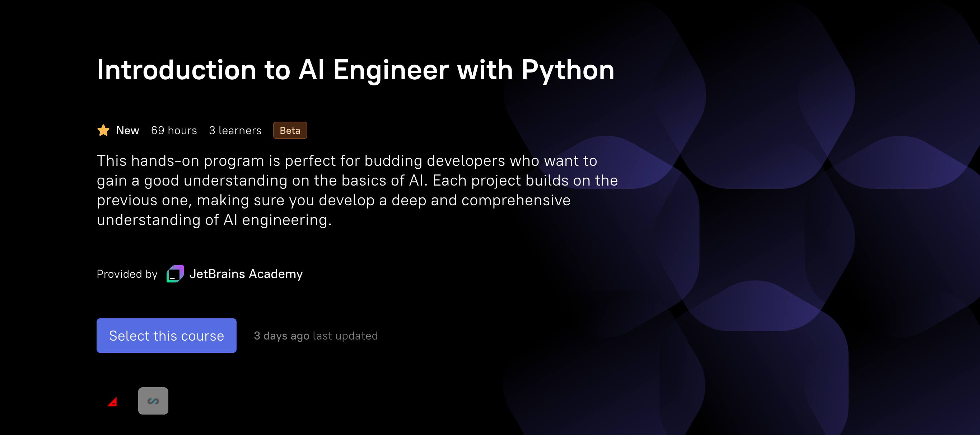The image size is (980, 435).
Task: Click the Provided by label
Action: pyautogui.click(x=127, y=274)
